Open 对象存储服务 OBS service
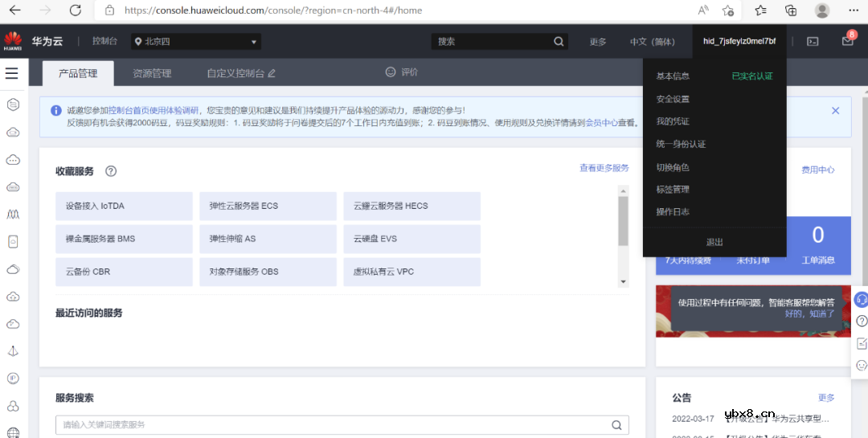This screenshot has width=868, height=438. 268,272
